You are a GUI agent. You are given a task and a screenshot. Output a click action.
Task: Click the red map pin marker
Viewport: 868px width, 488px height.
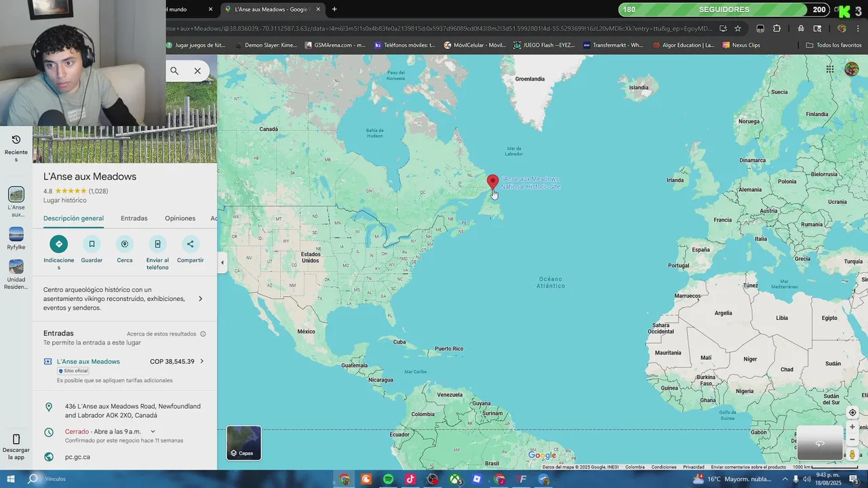[x=493, y=182]
